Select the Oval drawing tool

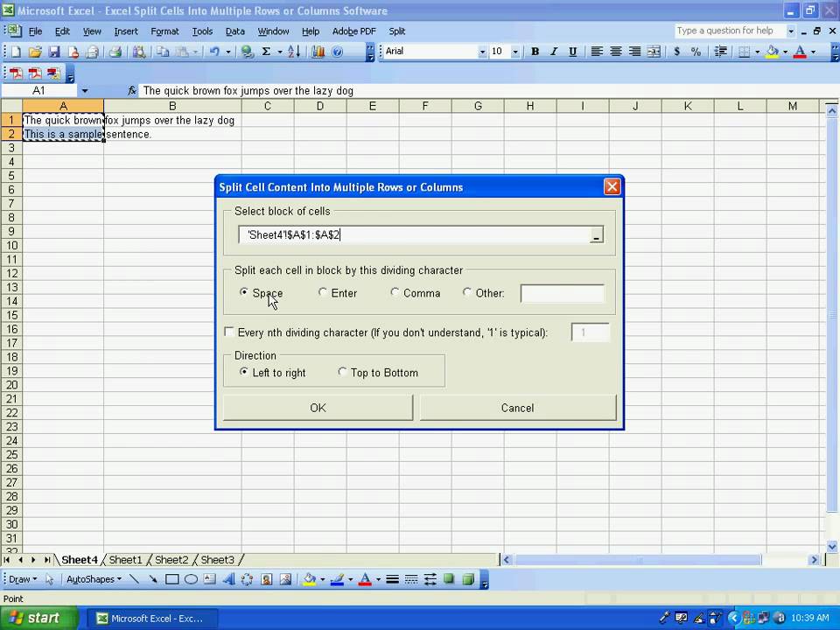click(x=191, y=579)
